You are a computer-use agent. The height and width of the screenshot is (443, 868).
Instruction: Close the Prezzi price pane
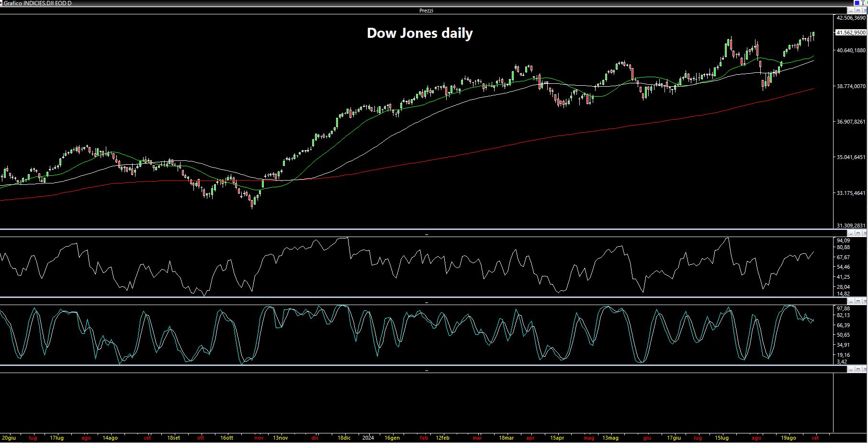coord(865,11)
